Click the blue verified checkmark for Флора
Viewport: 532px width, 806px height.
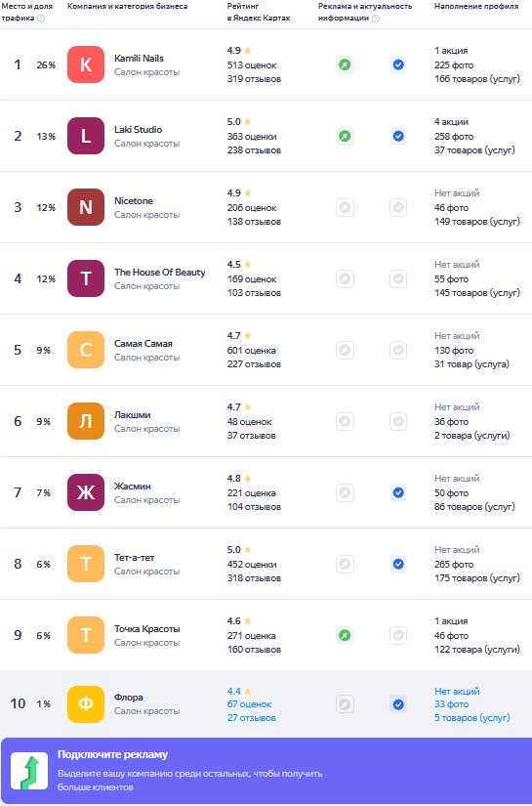pyautogui.click(x=398, y=704)
